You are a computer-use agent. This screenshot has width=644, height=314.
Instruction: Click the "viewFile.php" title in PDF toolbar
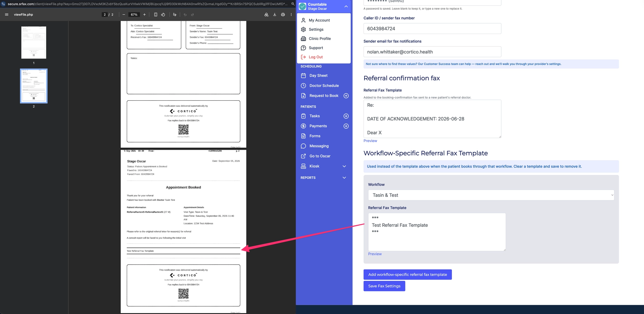(x=23, y=14)
